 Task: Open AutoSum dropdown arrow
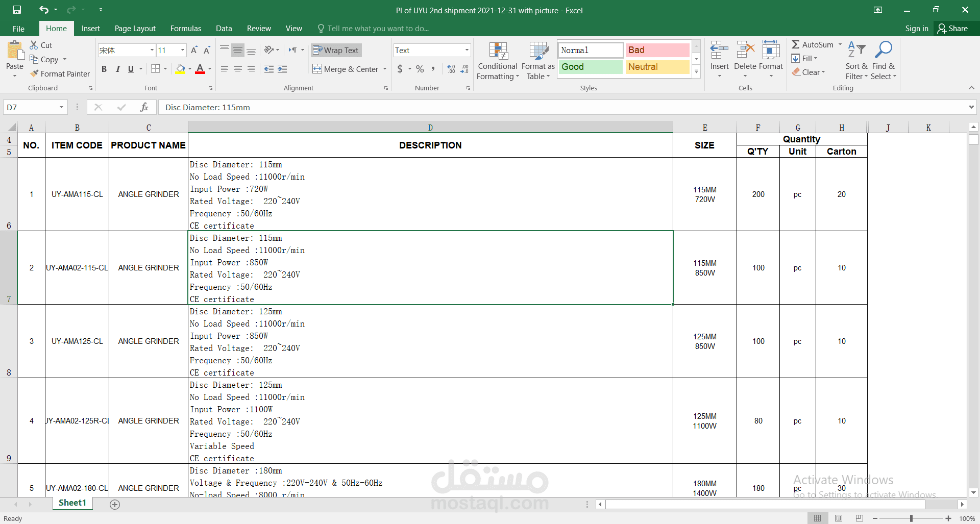click(840, 44)
